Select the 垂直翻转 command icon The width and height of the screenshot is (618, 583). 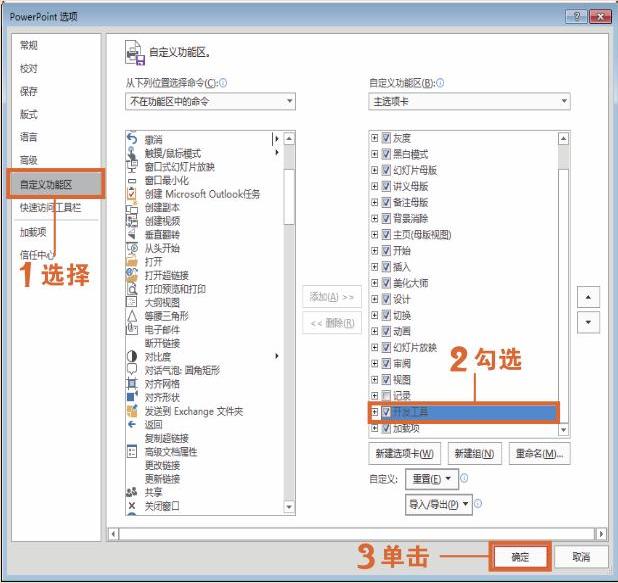(132, 235)
